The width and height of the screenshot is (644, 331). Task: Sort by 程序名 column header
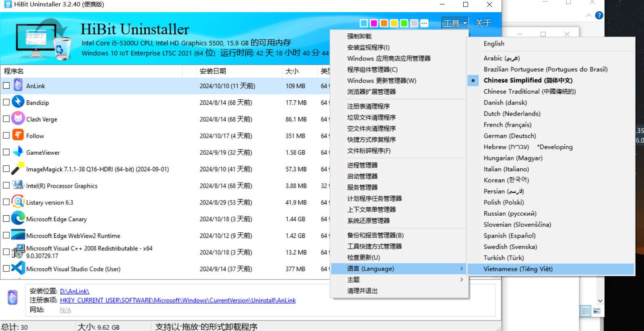click(92, 71)
